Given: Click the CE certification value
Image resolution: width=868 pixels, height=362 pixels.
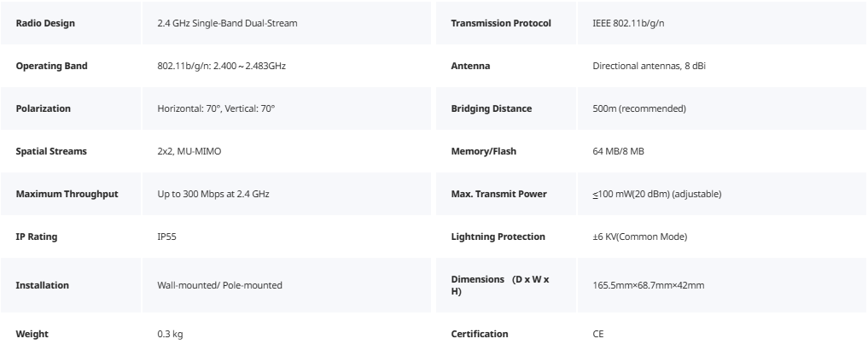Looking at the screenshot, I should point(597,334).
